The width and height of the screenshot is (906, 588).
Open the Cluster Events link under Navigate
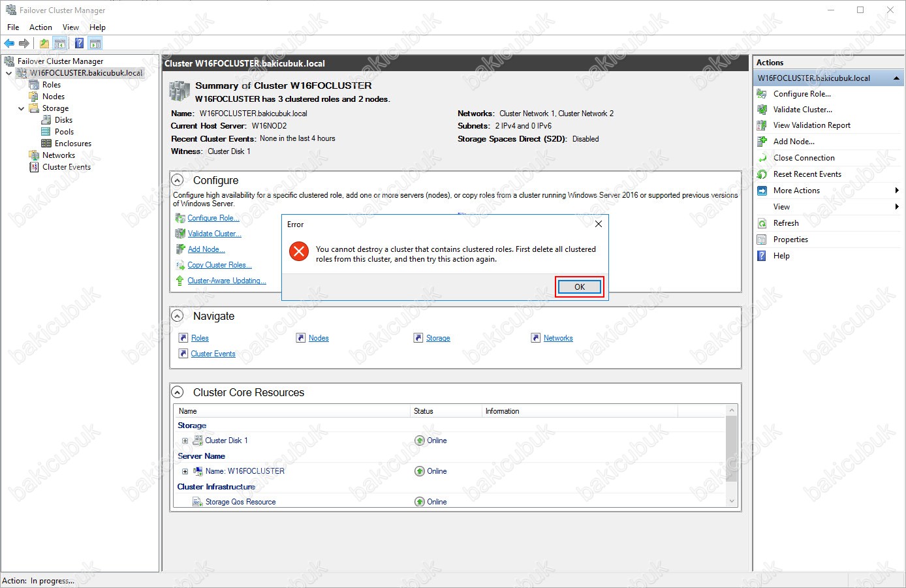coord(213,354)
